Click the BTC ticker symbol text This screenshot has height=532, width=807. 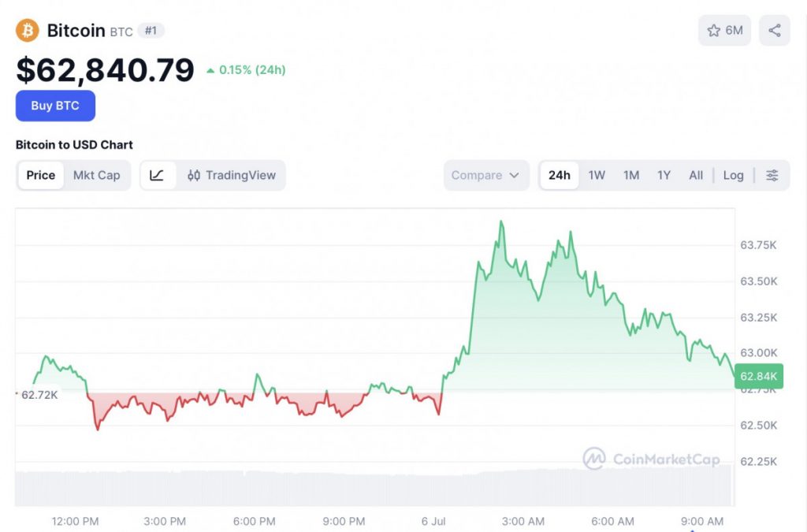(121, 32)
